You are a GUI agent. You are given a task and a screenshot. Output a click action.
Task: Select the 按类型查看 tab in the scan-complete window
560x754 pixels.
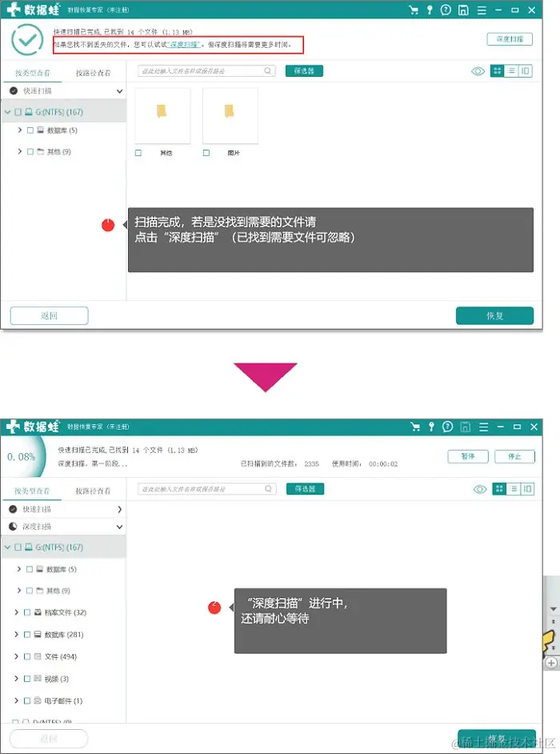pos(32,73)
